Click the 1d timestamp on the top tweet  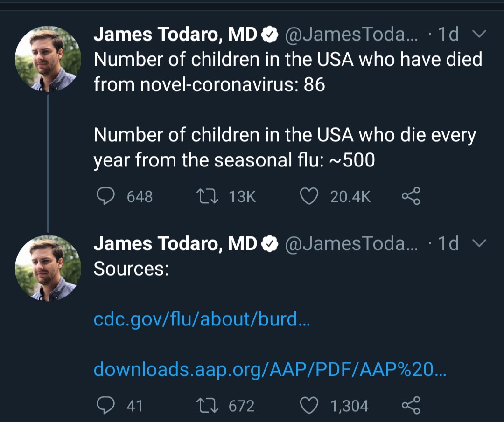[x=448, y=34]
